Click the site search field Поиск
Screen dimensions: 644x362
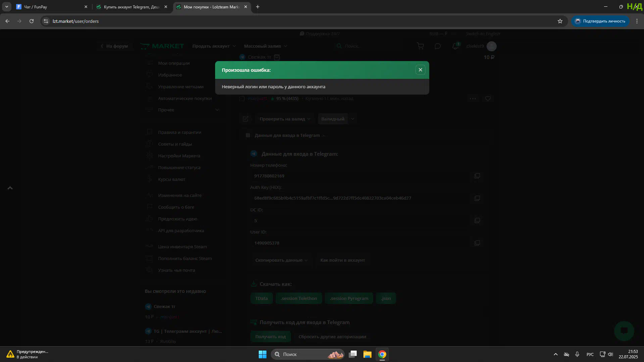pyautogui.click(x=369, y=46)
